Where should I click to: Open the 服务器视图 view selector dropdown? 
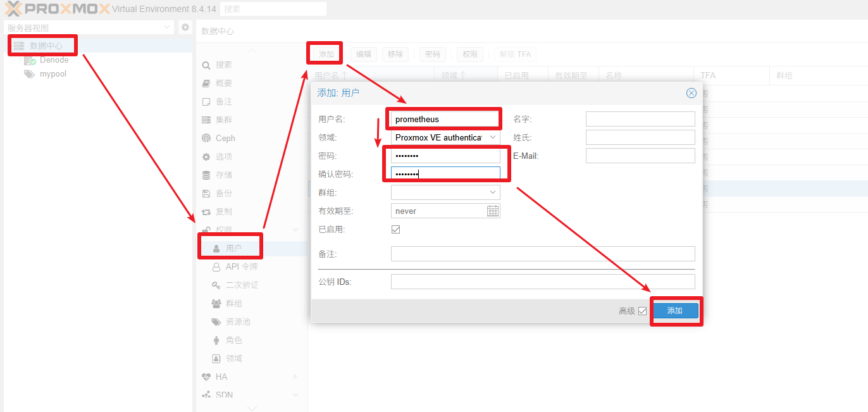pyautogui.click(x=167, y=27)
